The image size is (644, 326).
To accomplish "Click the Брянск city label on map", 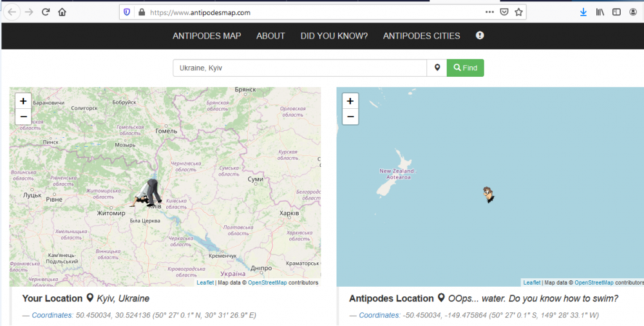I will pyautogui.click(x=245, y=89).
